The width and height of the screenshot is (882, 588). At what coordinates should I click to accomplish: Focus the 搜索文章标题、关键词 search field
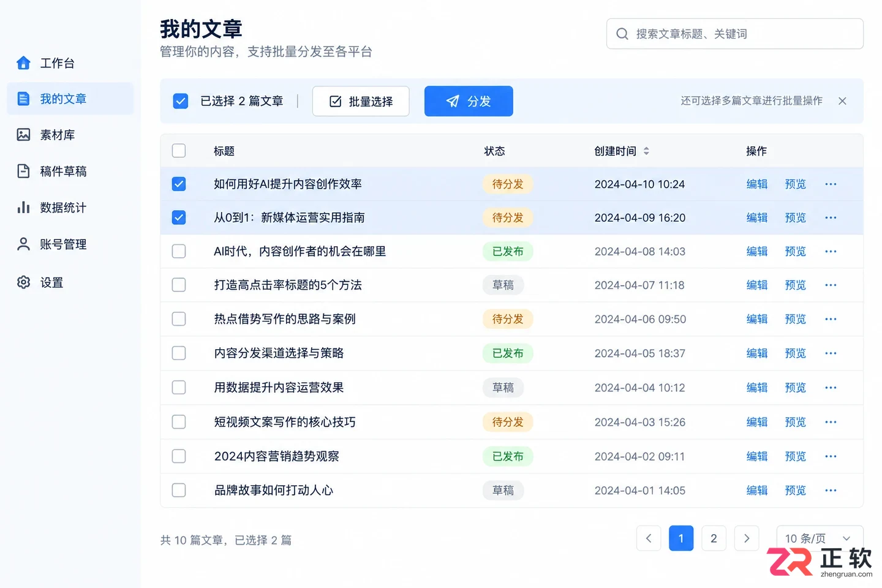click(x=735, y=34)
